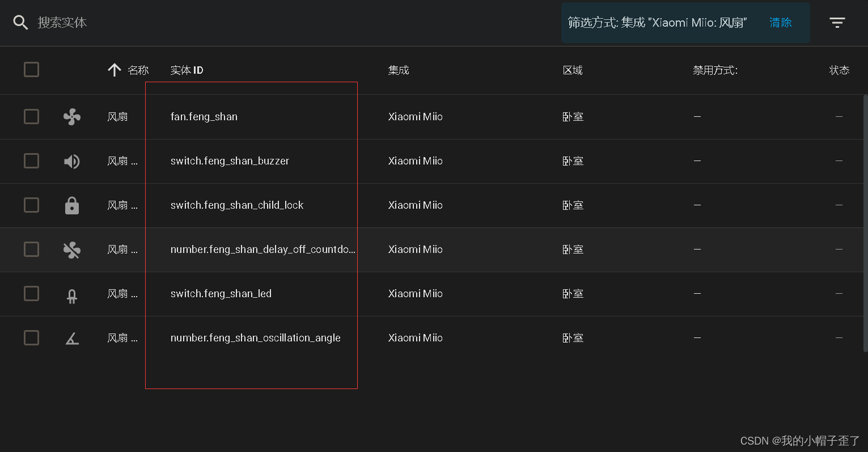Open entity fan.feng_shan
Viewport: 868px width, 452px height.
pyautogui.click(x=204, y=117)
